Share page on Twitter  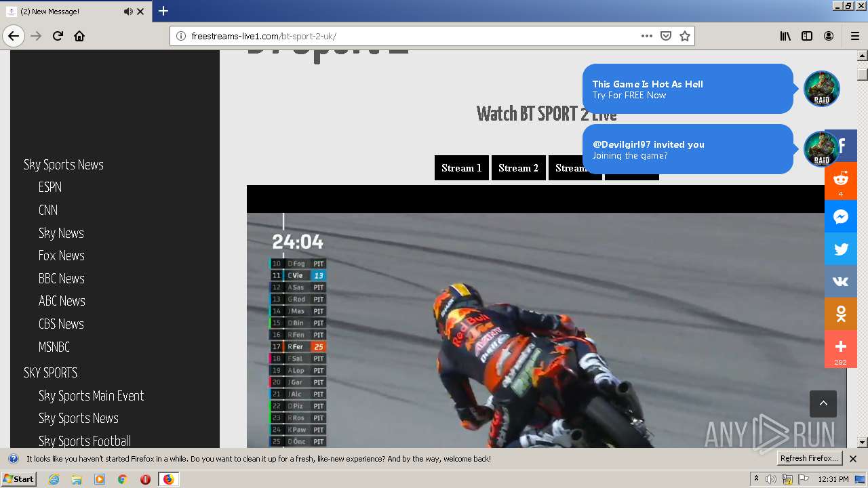(x=841, y=249)
